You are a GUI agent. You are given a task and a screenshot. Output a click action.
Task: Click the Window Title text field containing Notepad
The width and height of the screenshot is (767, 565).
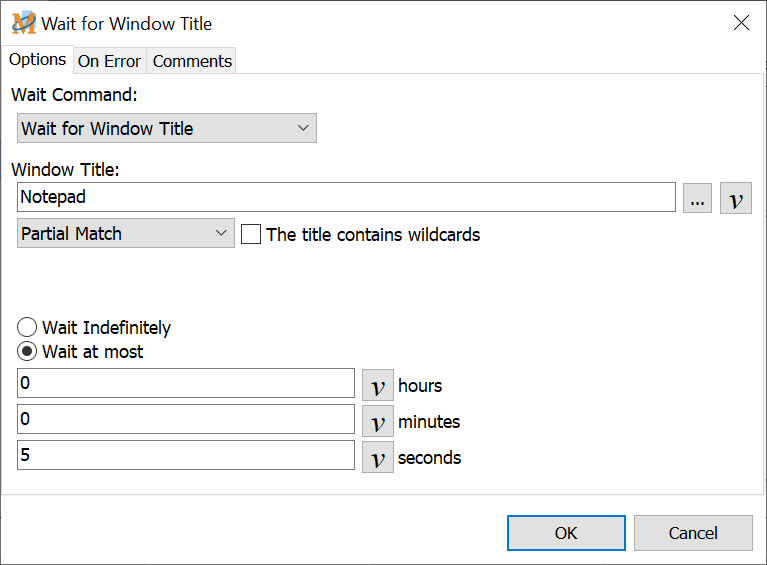pyautogui.click(x=346, y=197)
